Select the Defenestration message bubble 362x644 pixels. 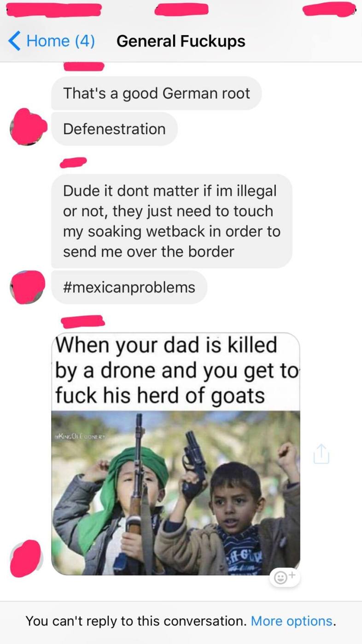point(114,129)
